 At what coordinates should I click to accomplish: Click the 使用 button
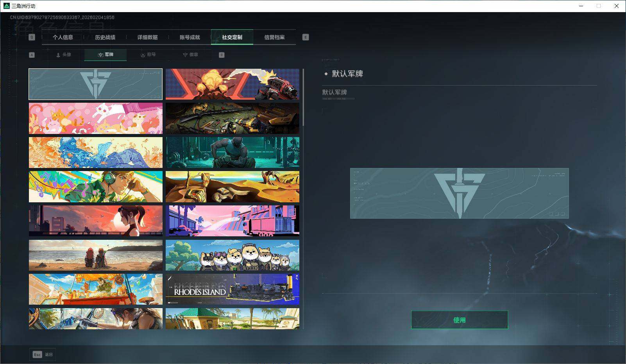click(460, 320)
